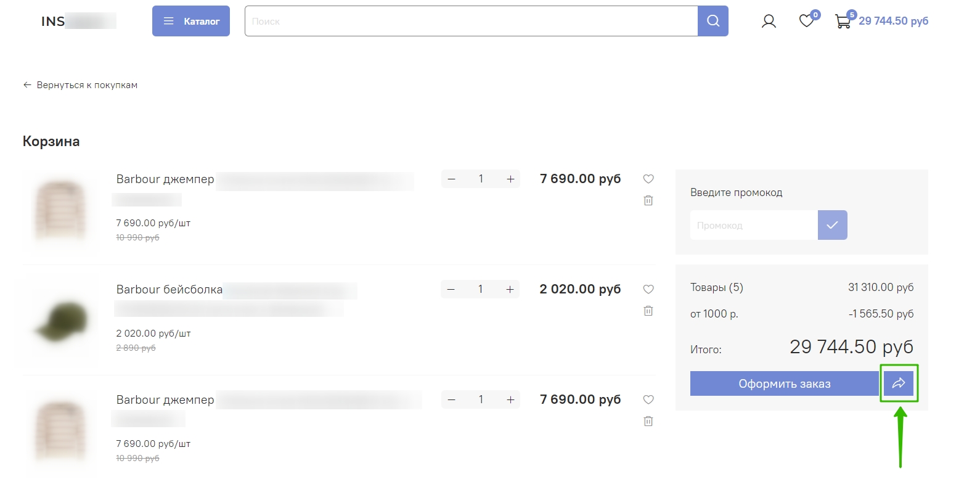The image size is (980, 479).
Task: Focus the Поиск search field
Action: tap(472, 21)
